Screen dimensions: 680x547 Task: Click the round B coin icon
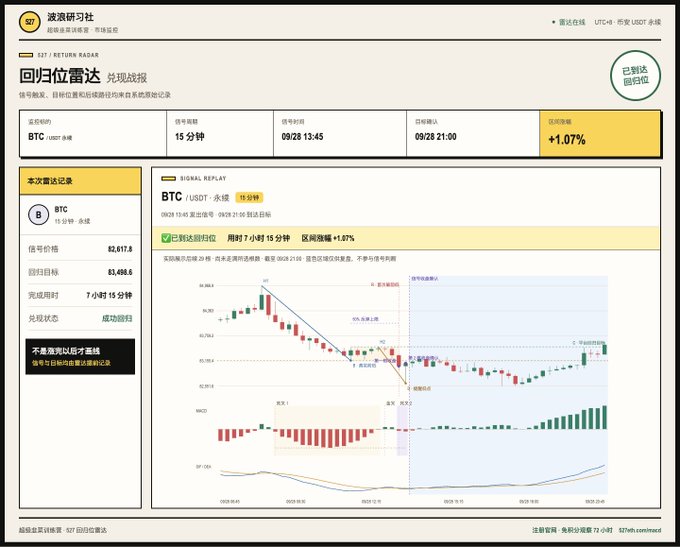pyautogui.click(x=39, y=215)
